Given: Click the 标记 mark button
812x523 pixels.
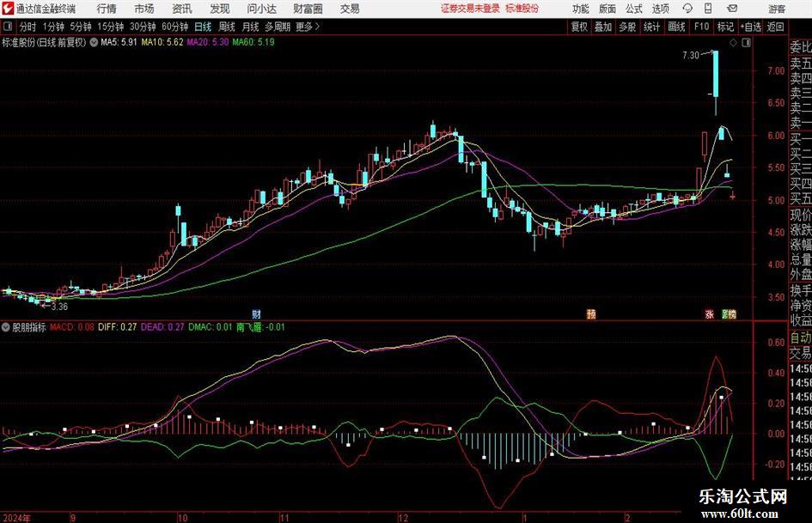Looking at the screenshot, I should 725,27.
